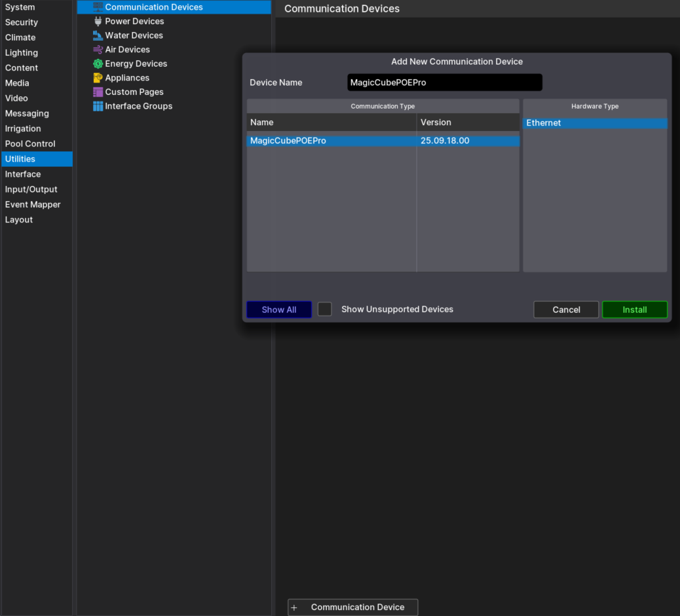Switch to the Lighting category
The width and height of the screenshot is (680, 616).
pos(22,53)
